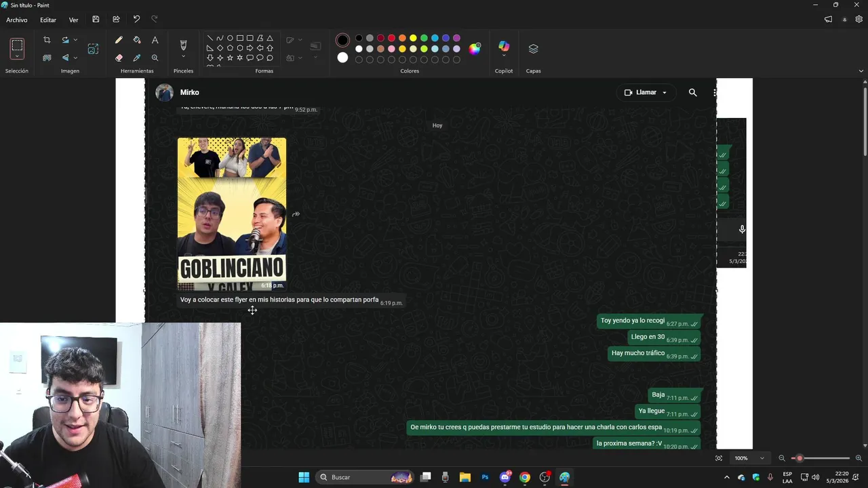Expand the shape outline dropdown

pyautogui.click(x=300, y=40)
